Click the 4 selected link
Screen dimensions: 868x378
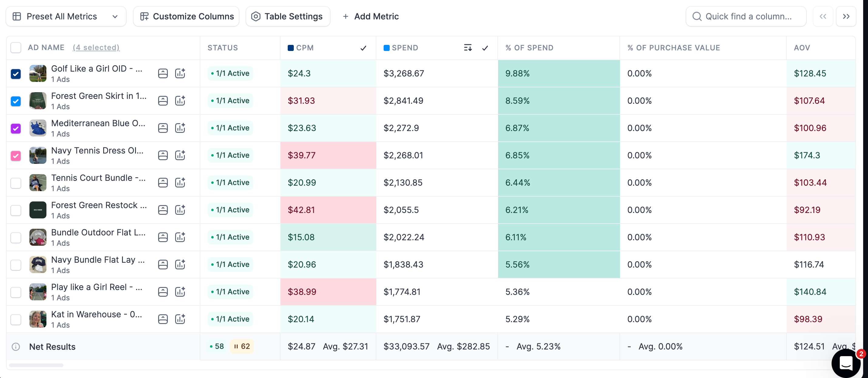pos(96,48)
